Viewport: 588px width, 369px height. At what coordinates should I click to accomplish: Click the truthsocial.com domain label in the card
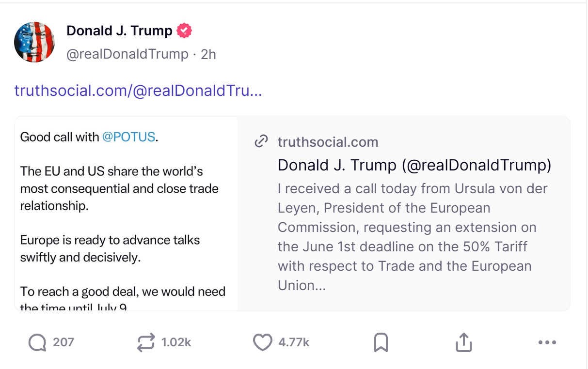pyautogui.click(x=328, y=142)
